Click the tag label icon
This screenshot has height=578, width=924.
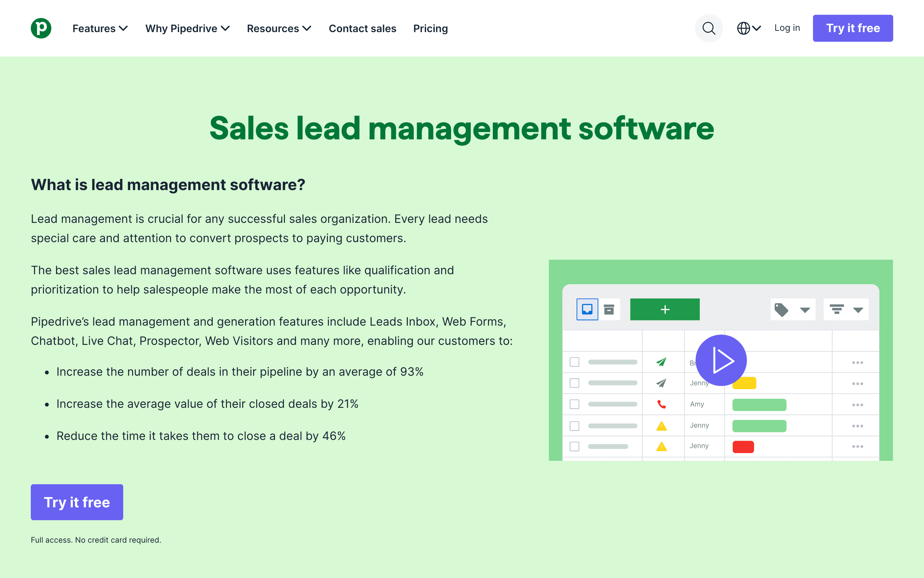[x=782, y=310]
